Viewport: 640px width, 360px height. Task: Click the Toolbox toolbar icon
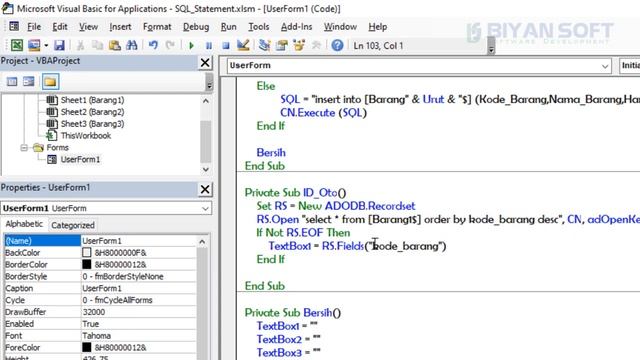pos(316,45)
